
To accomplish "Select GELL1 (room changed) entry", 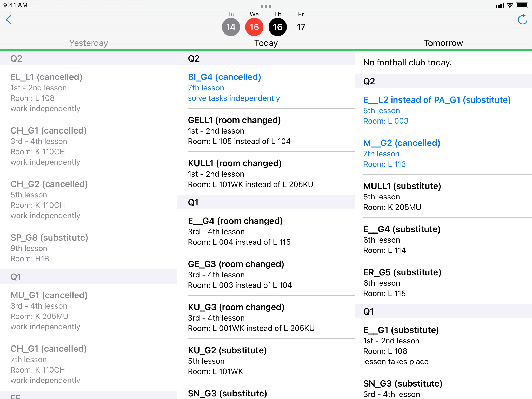I will [266, 130].
